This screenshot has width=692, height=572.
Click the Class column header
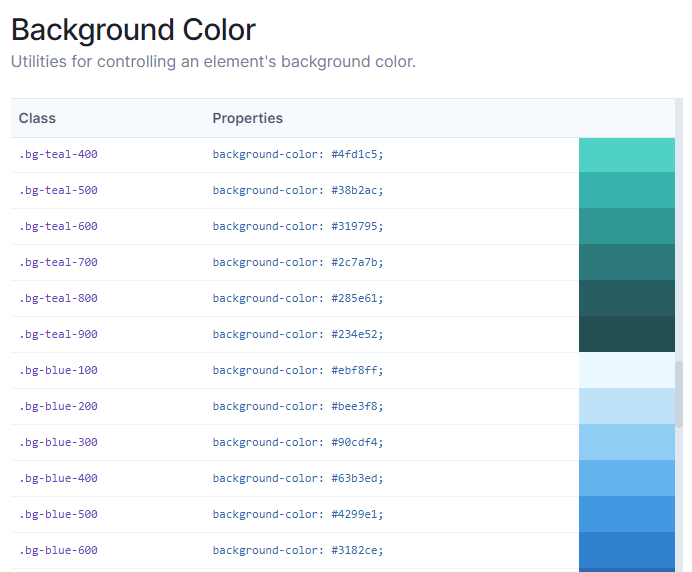(x=37, y=118)
